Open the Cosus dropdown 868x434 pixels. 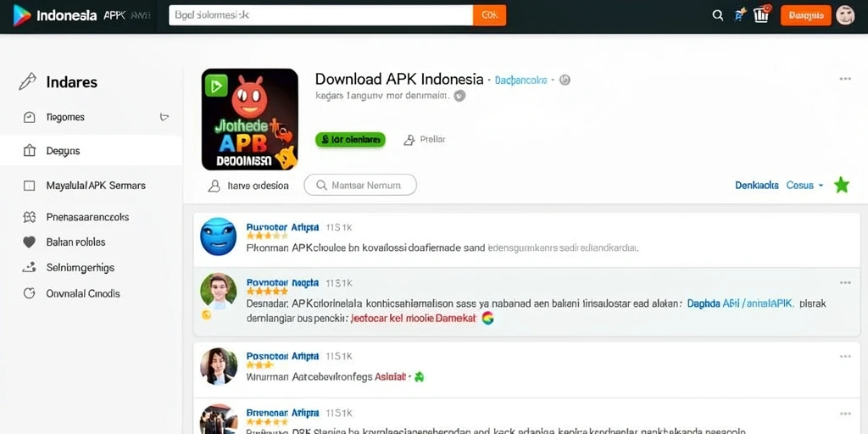[805, 186]
